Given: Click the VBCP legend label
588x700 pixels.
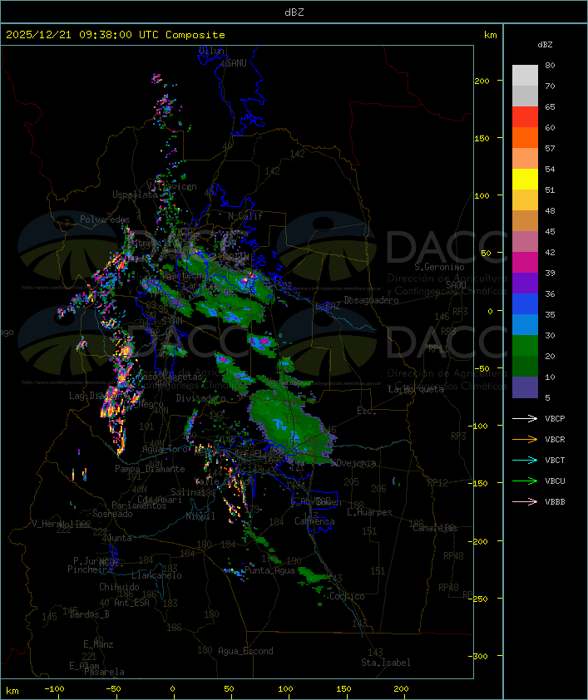Looking at the screenshot, I should click(555, 419).
